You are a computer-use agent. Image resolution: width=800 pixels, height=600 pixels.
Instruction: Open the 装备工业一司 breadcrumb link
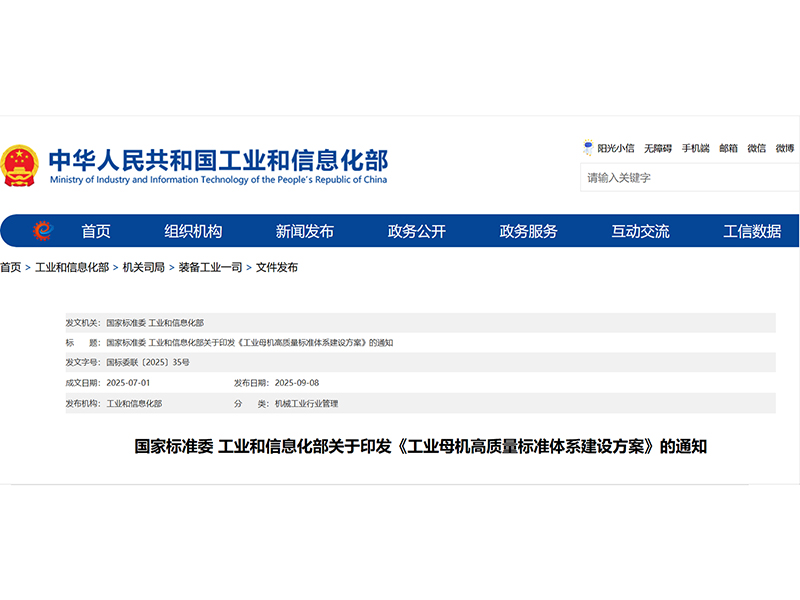pyautogui.click(x=210, y=267)
